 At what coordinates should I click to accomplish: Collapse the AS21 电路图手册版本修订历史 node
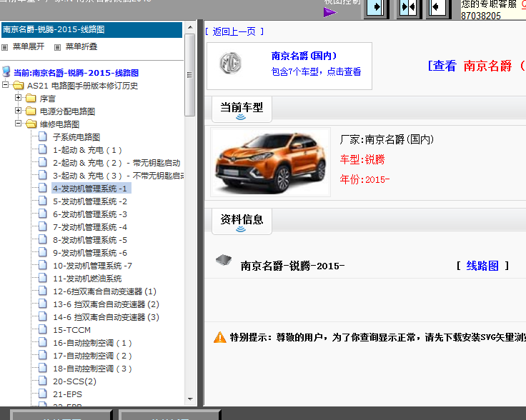6,85
